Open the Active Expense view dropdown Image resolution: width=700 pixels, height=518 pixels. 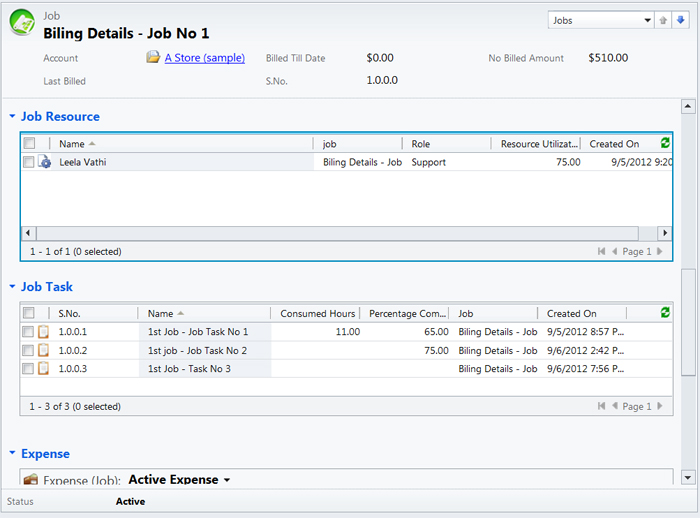226,480
